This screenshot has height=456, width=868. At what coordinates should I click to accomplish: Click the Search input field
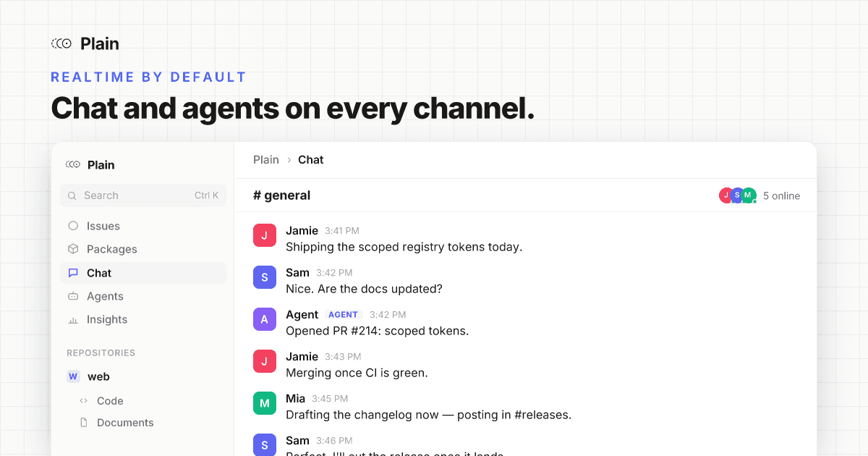pos(143,195)
